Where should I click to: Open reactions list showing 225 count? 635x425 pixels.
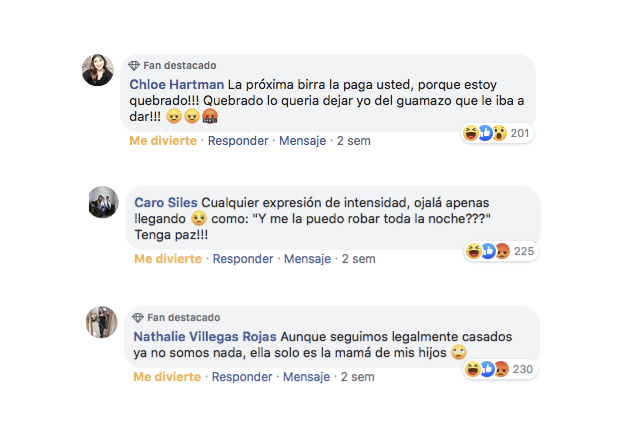[x=501, y=251]
